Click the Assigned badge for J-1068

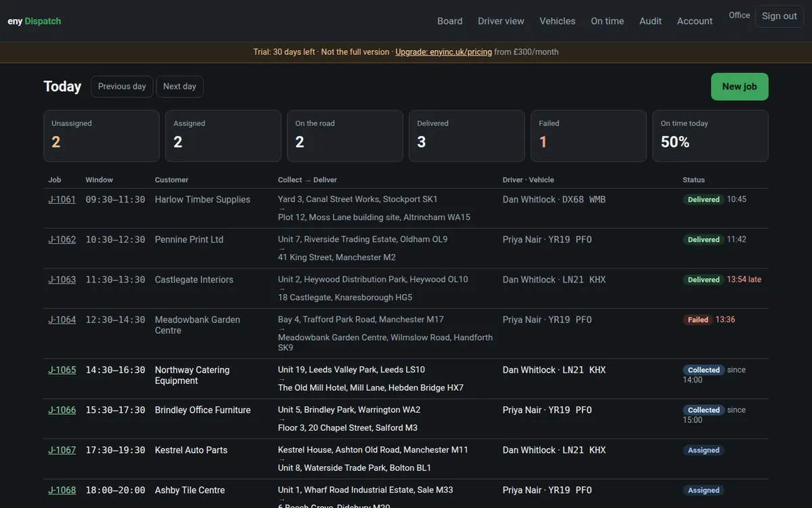(704, 490)
